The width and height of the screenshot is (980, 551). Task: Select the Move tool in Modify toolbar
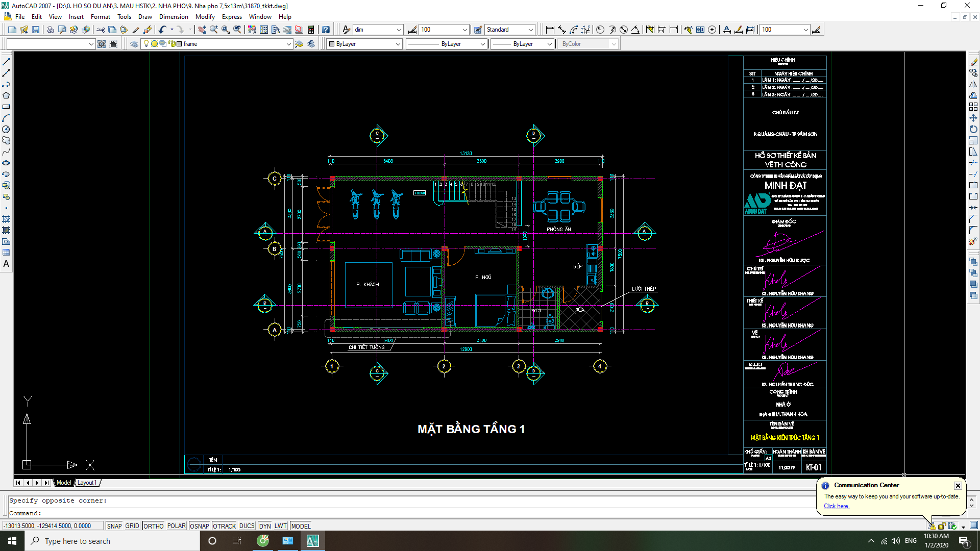(973, 118)
